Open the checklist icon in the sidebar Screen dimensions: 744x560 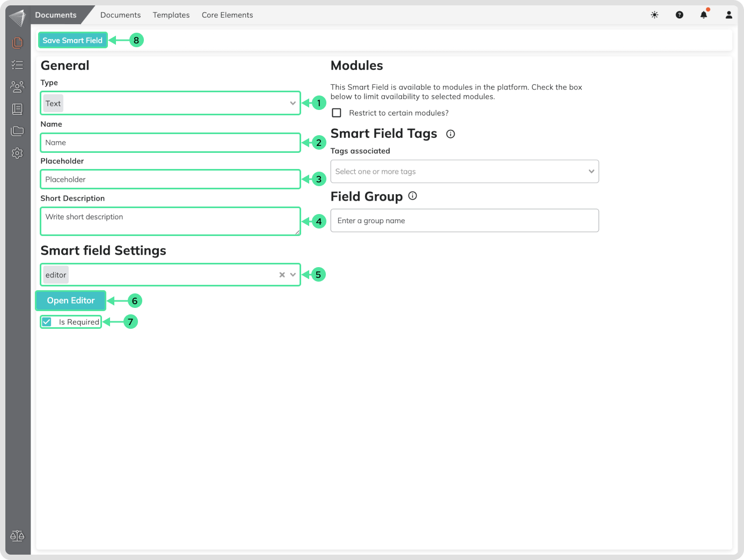(x=17, y=65)
